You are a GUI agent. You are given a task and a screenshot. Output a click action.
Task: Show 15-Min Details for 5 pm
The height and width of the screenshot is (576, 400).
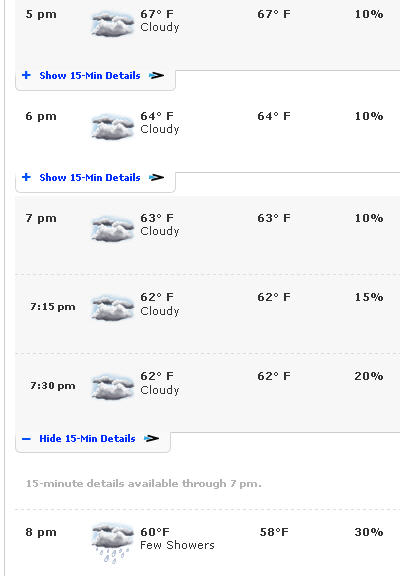pos(90,75)
